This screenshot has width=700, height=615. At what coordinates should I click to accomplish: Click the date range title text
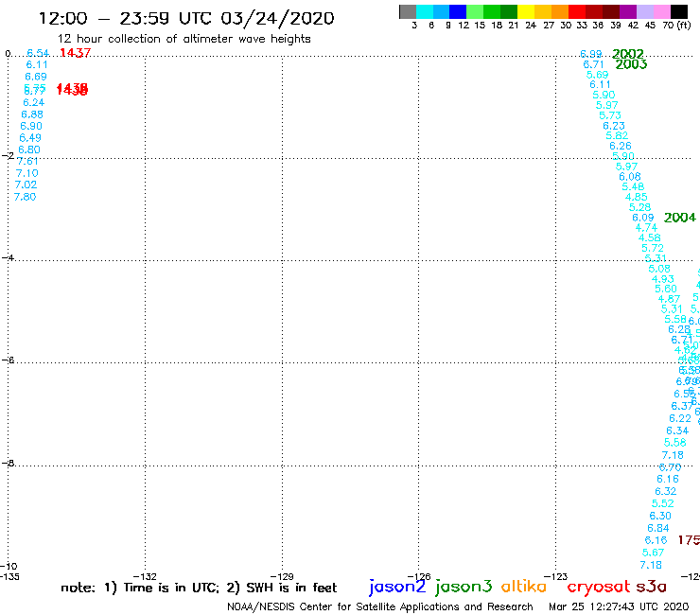(186, 19)
